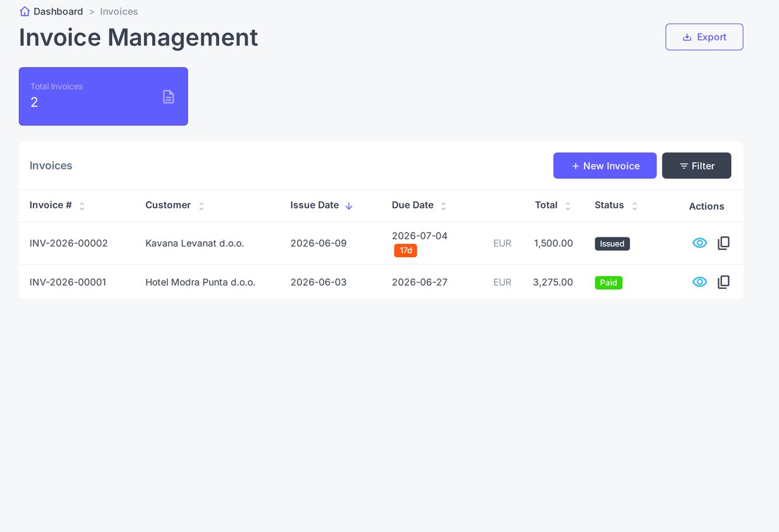Click the Issued status badge
779x532 pixels.
612,244
